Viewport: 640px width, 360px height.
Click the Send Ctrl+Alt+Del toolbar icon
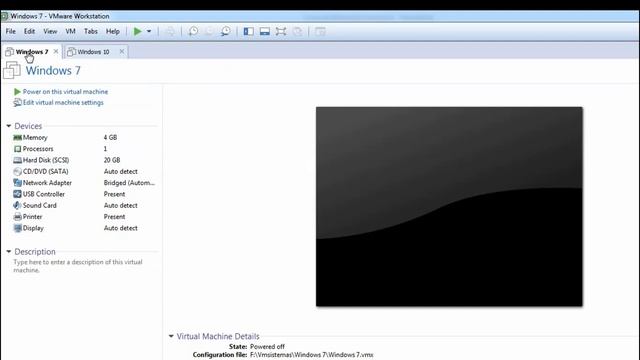tap(170, 31)
